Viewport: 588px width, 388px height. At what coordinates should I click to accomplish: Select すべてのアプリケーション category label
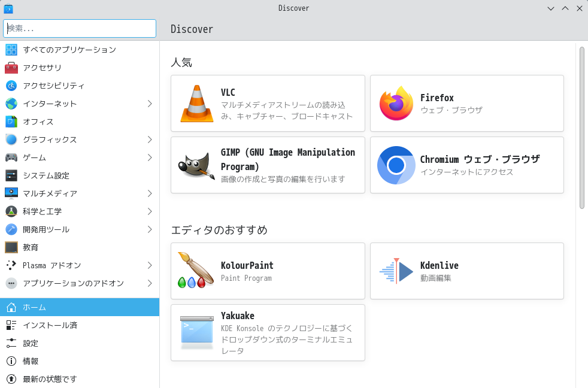coord(69,50)
